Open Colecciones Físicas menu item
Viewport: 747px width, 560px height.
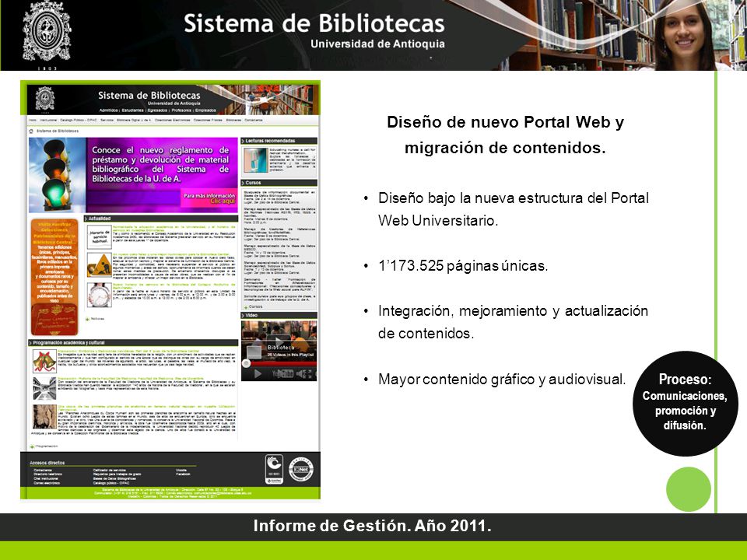click(209, 120)
